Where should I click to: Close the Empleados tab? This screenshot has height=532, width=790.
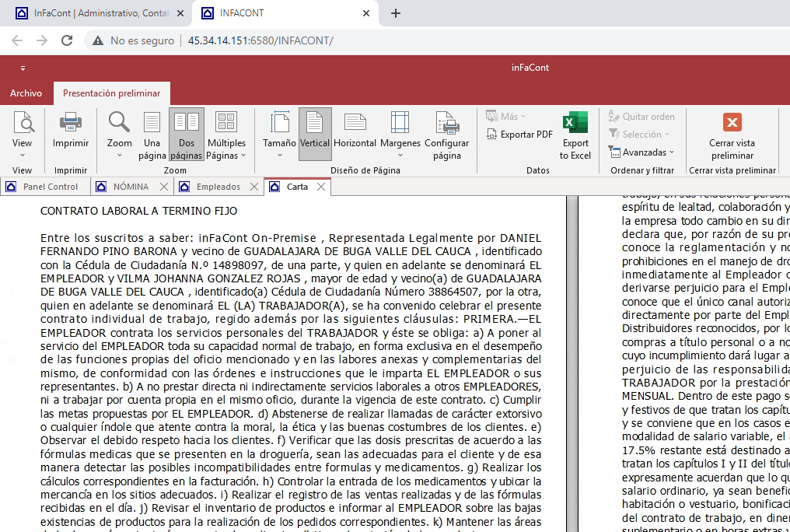(254, 187)
